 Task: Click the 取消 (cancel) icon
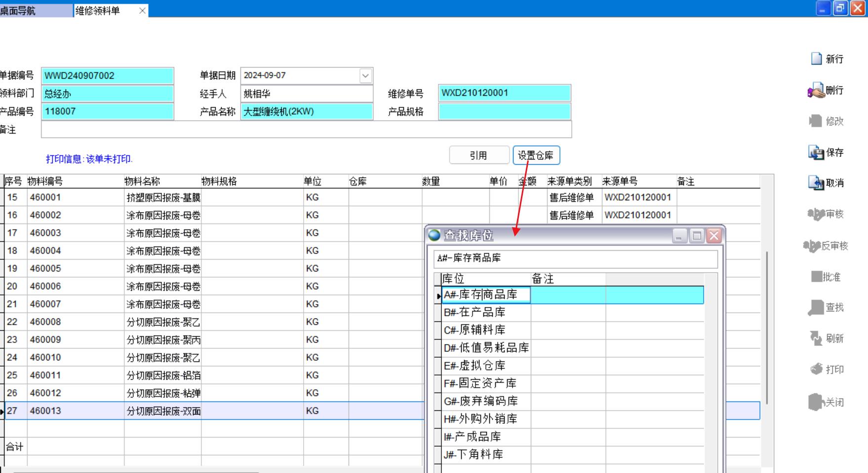(817, 183)
